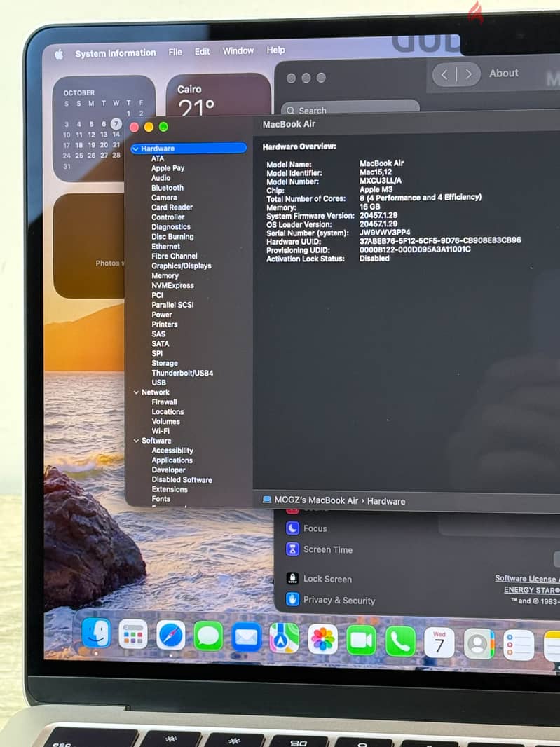560x747 pixels.
Task: Open Launchpad in the Dock
Action: coord(133,635)
